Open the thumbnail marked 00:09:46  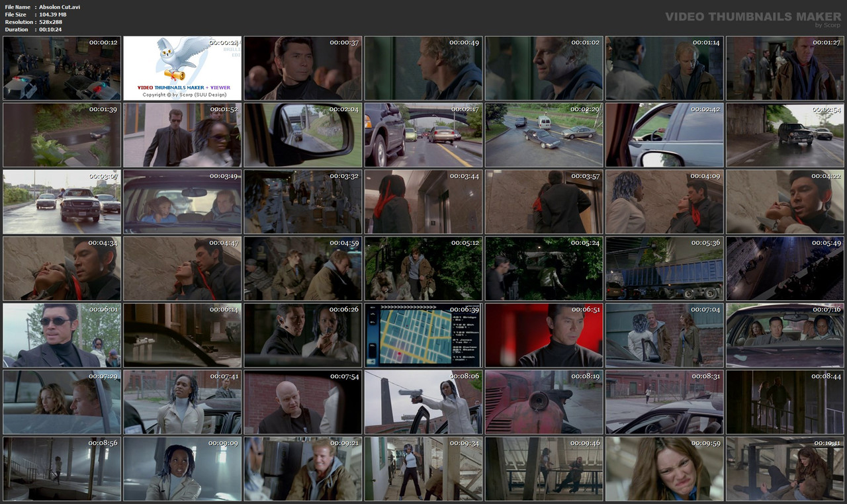tap(544, 469)
